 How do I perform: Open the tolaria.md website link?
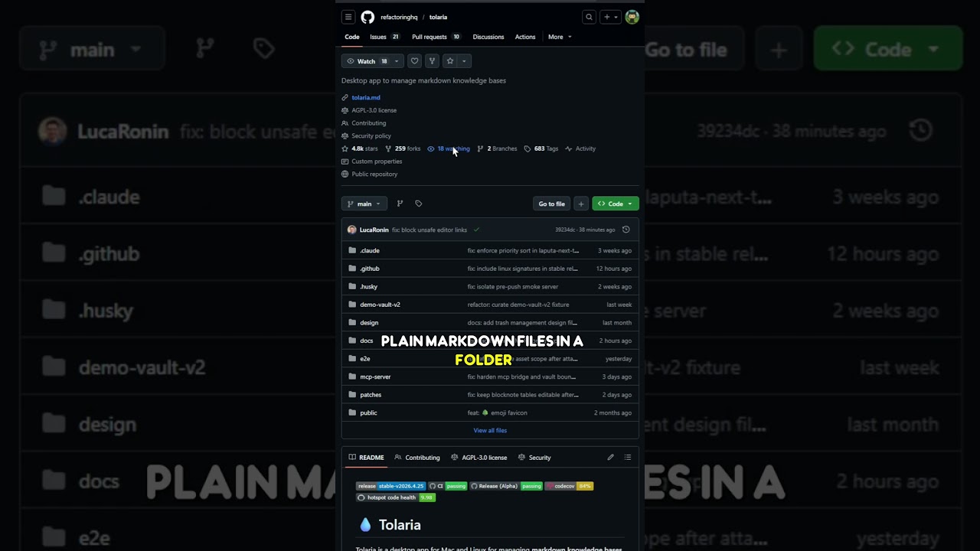(x=366, y=98)
